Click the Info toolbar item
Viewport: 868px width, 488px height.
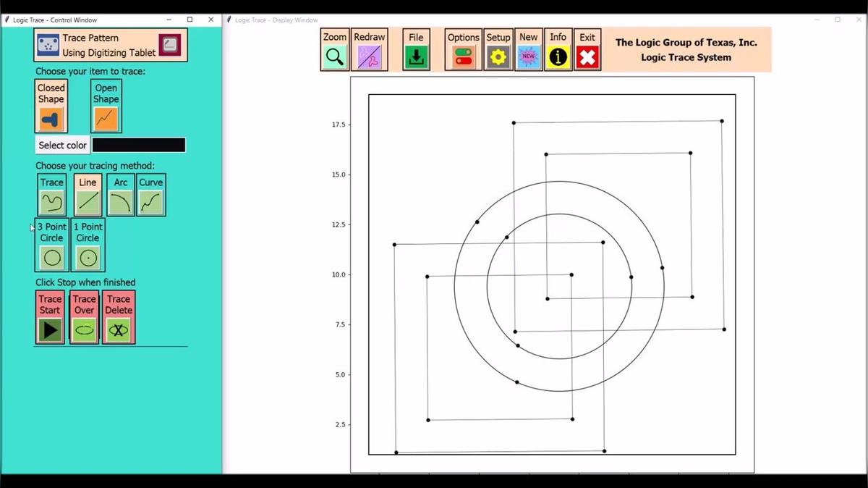[x=558, y=48]
